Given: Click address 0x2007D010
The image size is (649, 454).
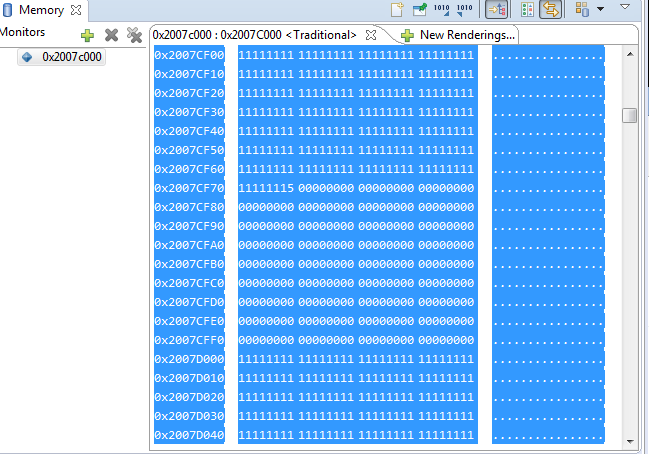Looking at the screenshot, I should pos(190,378).
